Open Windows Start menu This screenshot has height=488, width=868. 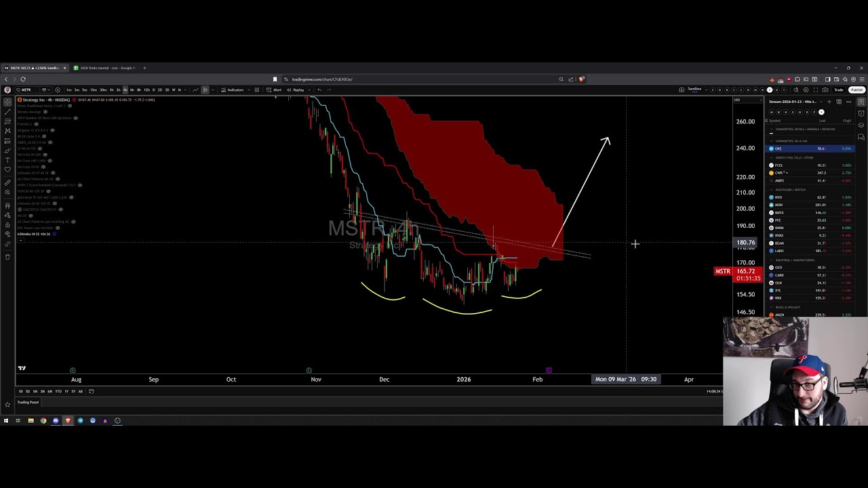[6, 420]
